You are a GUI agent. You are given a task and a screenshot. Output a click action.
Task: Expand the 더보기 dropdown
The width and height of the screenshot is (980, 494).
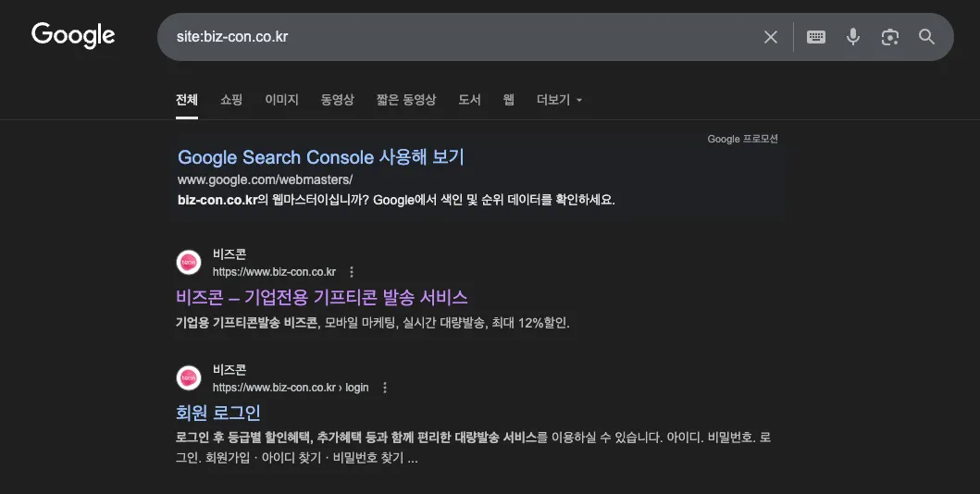(559, 100)
